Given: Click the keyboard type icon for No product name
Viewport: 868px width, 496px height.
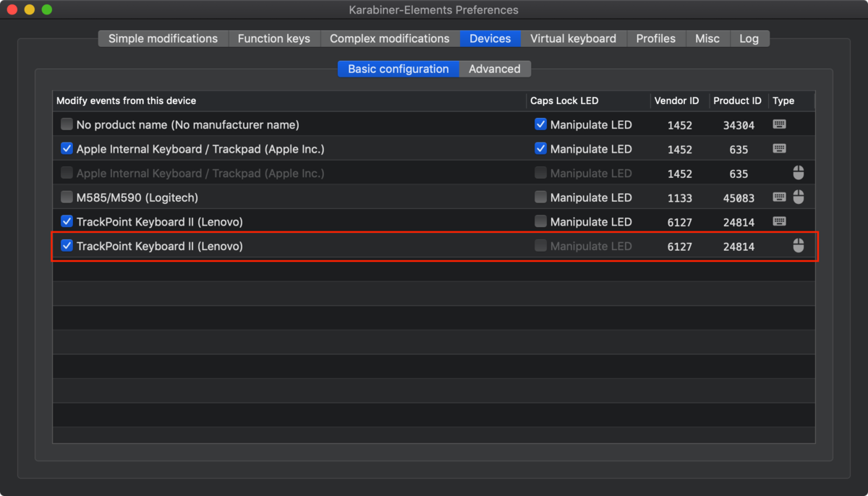Looking at the screenshot, I should [x=779, y=124].
